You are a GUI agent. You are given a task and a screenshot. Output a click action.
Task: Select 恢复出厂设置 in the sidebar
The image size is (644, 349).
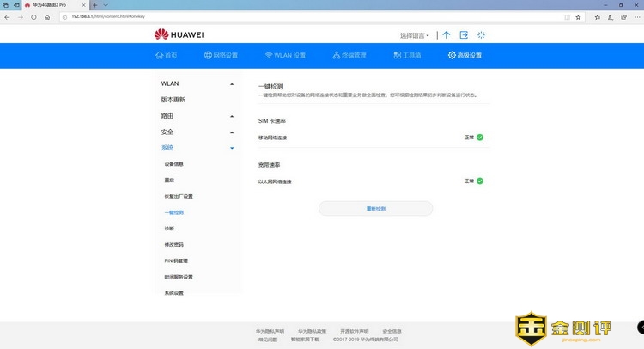(x=179, y=196)
